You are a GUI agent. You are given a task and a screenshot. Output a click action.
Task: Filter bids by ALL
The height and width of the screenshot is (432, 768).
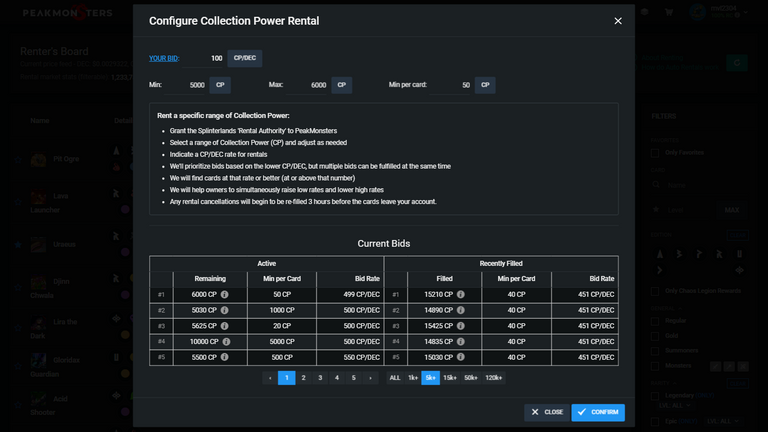395,378
